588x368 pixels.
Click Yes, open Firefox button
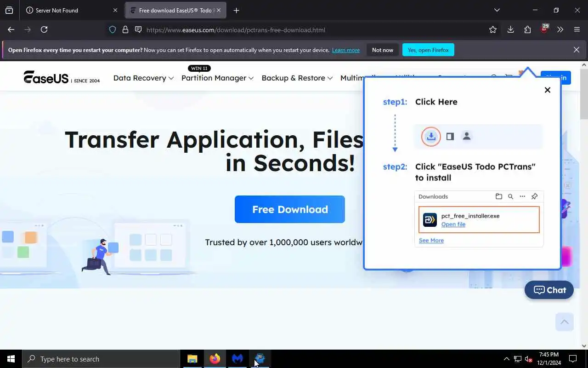coord(428,50)
